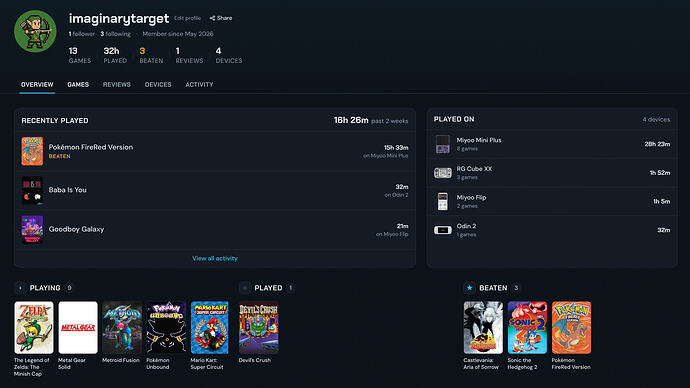Click View all activity link
Image resolution: width=690 pixels, height=388 pixels.
point(215,258)
